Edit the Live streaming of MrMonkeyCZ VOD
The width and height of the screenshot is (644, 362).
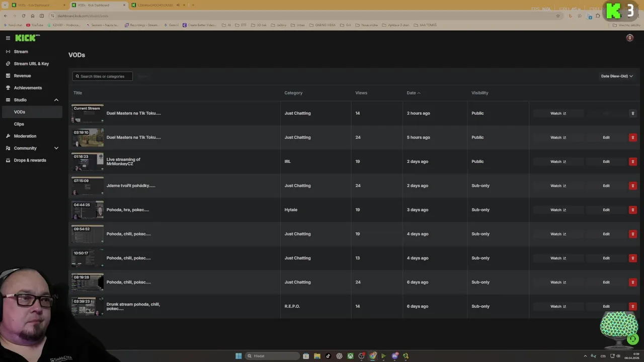tap(606, 161)
